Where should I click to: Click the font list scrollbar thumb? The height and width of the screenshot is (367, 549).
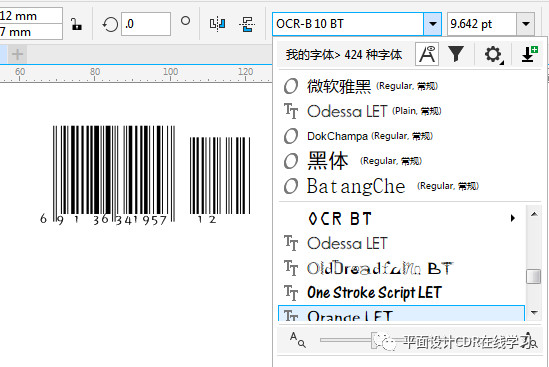pyautogui.click(x=534, y=276)
